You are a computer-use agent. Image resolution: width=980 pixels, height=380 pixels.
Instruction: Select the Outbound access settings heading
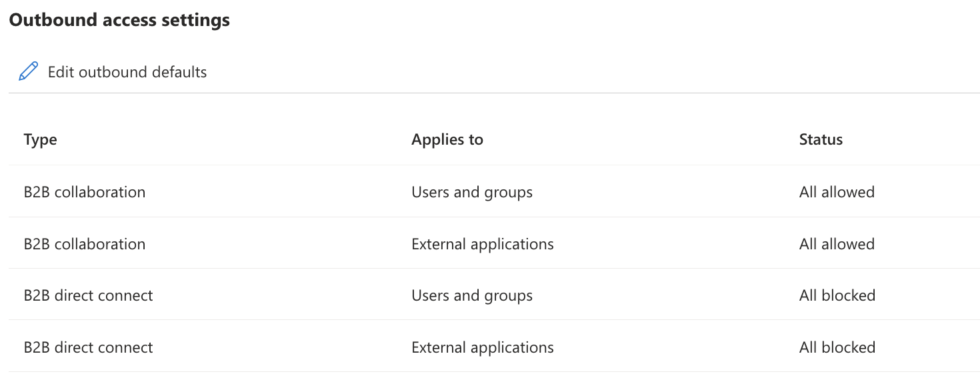(119, 20)
